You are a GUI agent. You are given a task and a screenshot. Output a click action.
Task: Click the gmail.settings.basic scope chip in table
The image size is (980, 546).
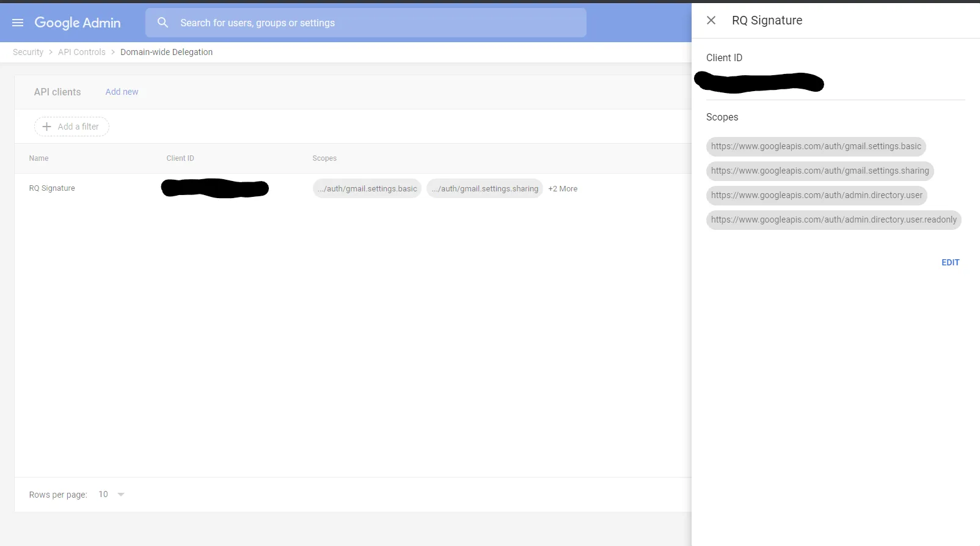pyautogui.click(x=367, y=188)
